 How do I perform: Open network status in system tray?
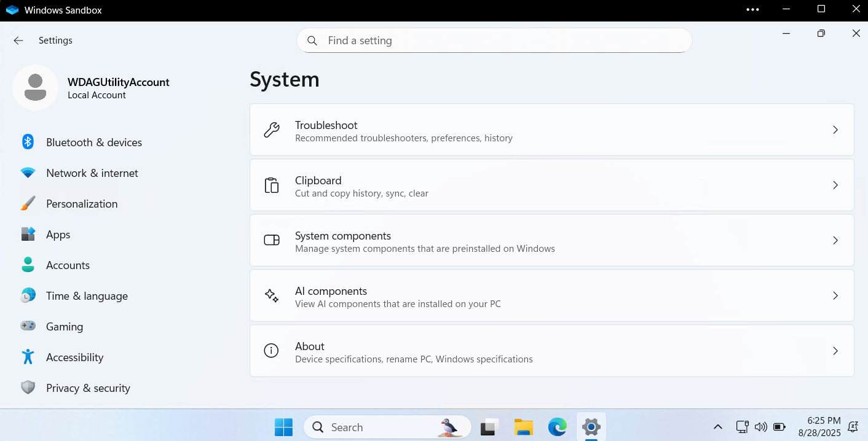tap(742, 427)
